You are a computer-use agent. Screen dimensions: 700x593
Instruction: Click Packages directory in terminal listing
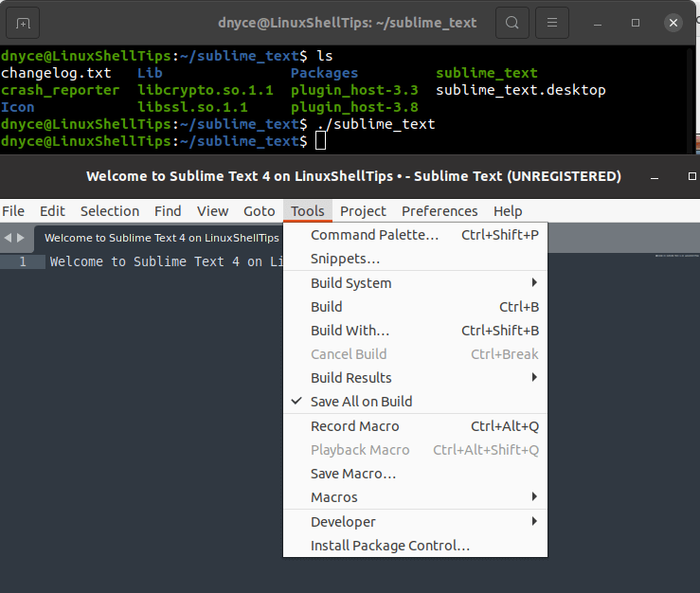coord(324,73)
